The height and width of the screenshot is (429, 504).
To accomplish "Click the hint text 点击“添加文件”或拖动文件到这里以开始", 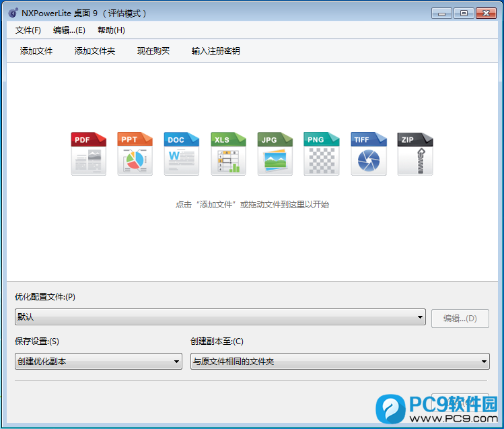I will click(252, 205).
